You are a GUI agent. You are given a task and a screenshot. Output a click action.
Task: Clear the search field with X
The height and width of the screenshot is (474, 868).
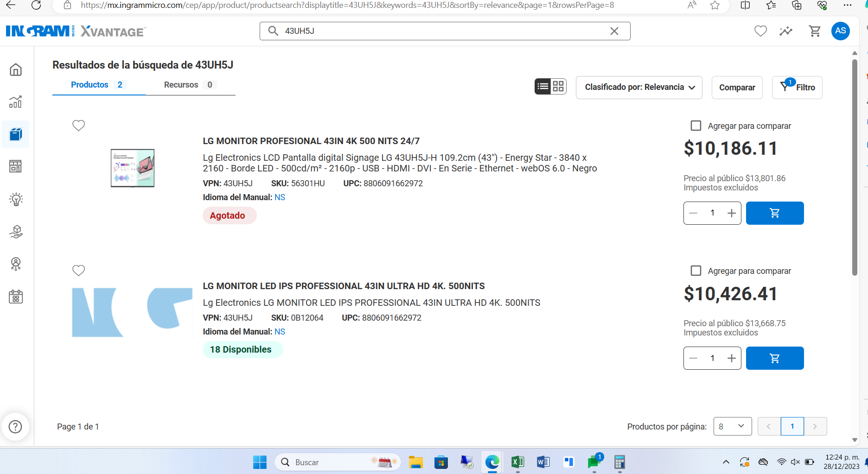pos(614,31)
